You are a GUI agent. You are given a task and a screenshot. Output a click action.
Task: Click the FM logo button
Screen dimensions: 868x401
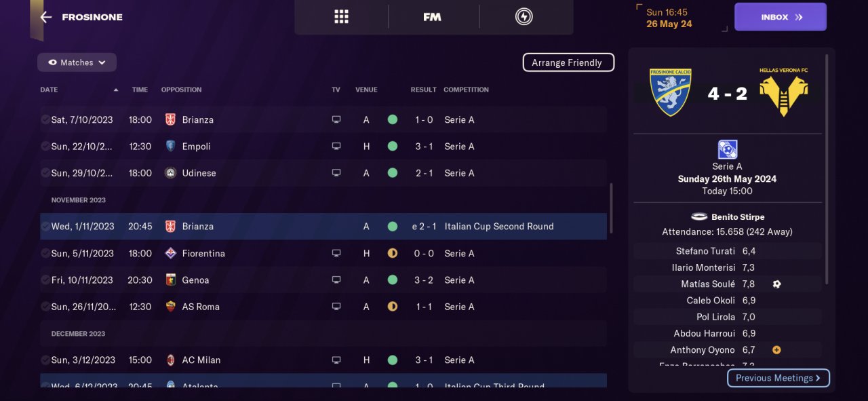432,17
